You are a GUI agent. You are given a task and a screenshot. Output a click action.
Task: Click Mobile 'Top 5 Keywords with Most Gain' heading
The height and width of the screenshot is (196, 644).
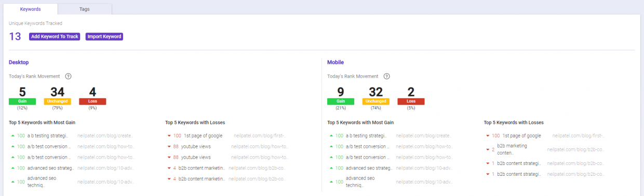coord(360,123)
